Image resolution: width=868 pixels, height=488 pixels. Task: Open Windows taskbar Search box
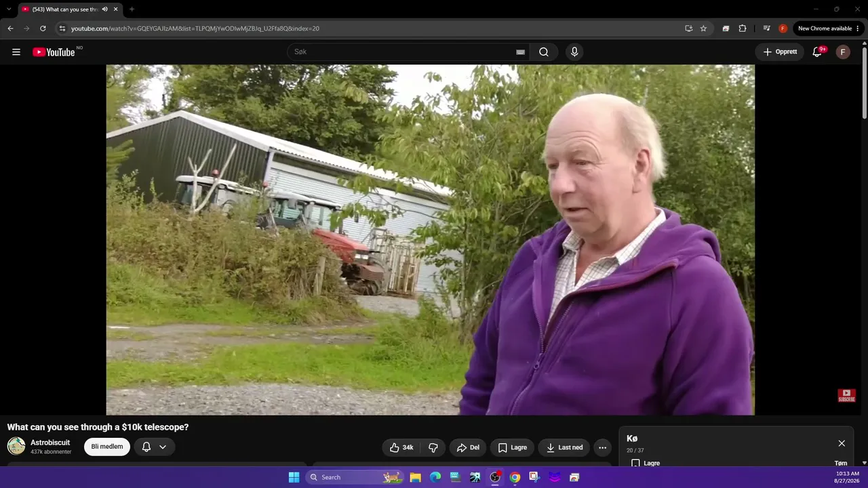point(354,477)
